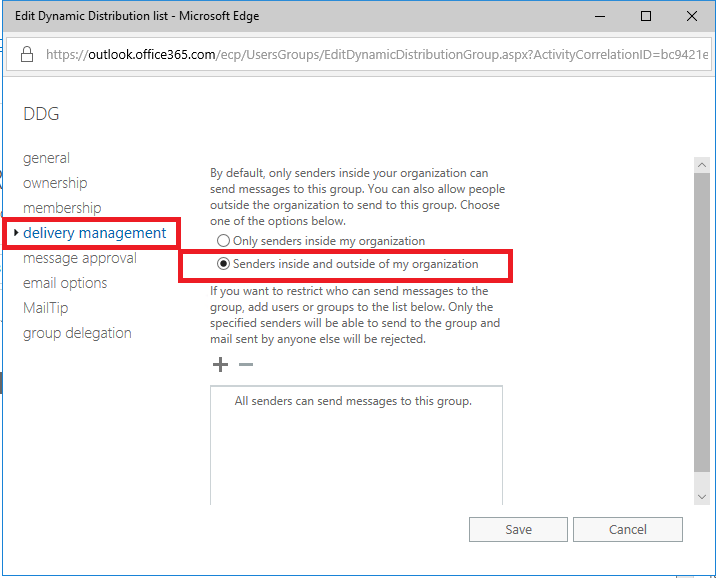Click the plus icon to add senders
716x578 pixels.
220,364
